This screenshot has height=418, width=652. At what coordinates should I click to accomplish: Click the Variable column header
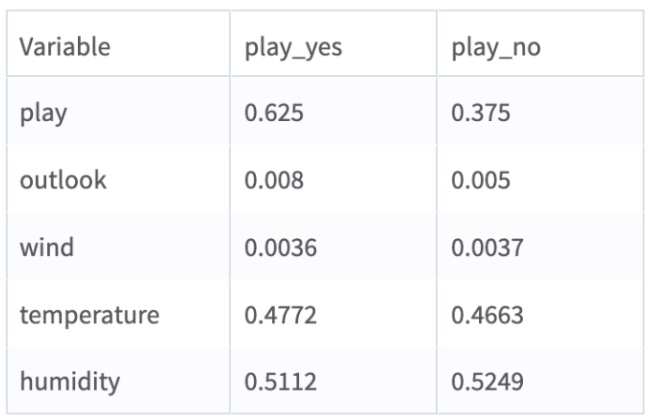[65, 47]
